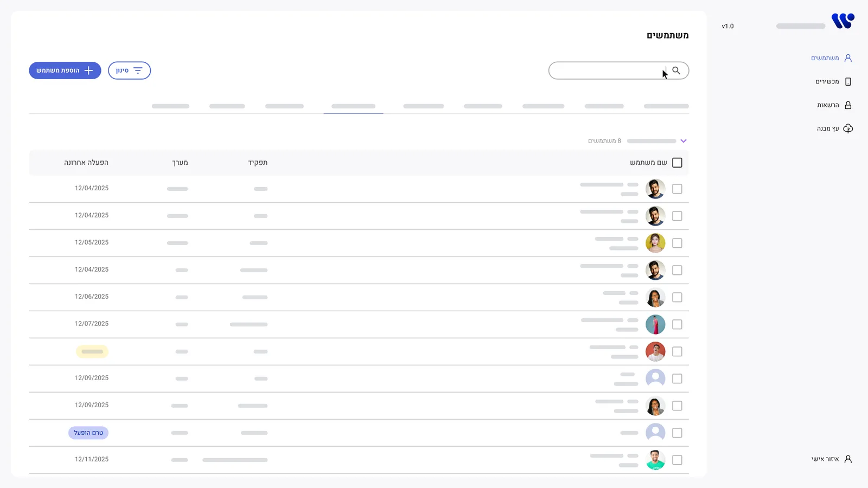The width and height of the screenshot is (868, 488).
Task: Check the user row dated 12/07/2025
Action: coord(677,324)
